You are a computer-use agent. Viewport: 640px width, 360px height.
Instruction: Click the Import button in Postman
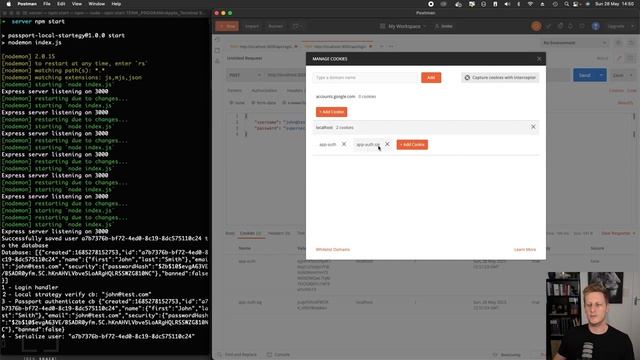[x=252, y=26]
